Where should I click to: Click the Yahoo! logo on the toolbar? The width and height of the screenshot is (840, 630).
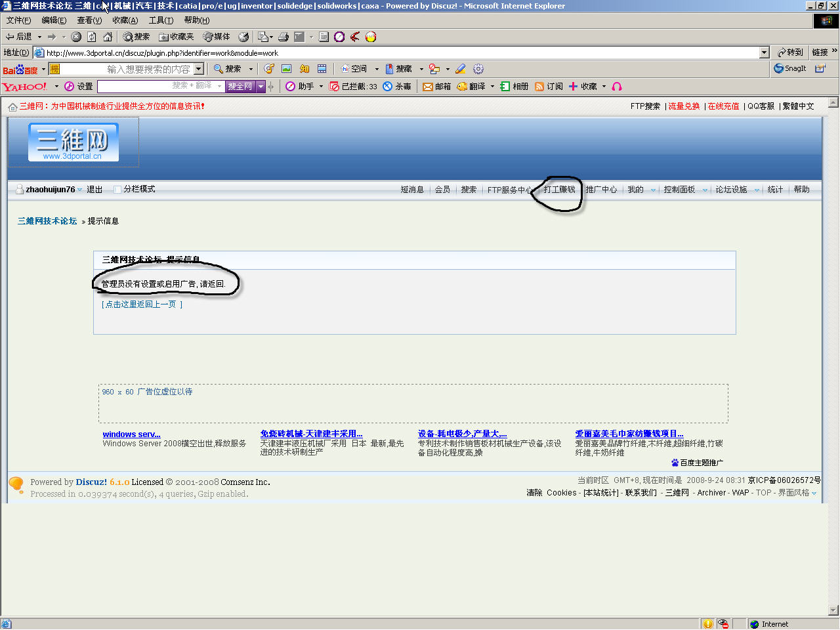[x=25, y=87]
